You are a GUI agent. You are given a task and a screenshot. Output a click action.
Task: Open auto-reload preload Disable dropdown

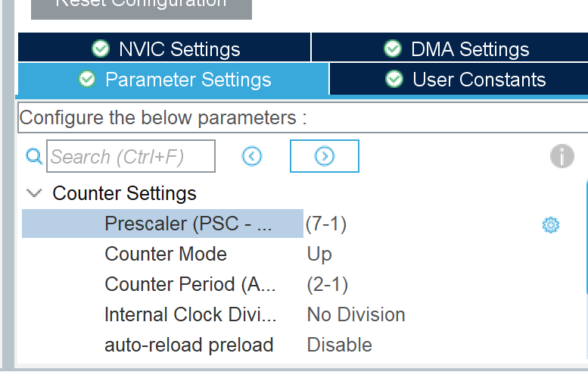pyautogui.click(x=339, y=345)
